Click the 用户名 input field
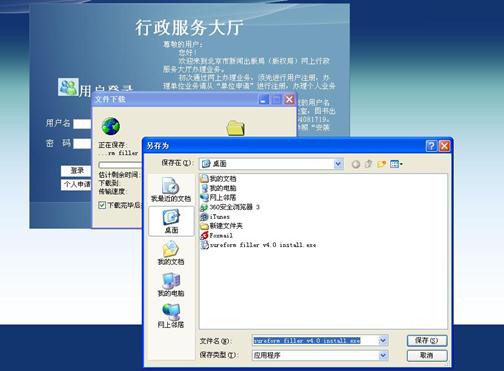The height and width of the screenshot is (371, 504). click(82, 124)
